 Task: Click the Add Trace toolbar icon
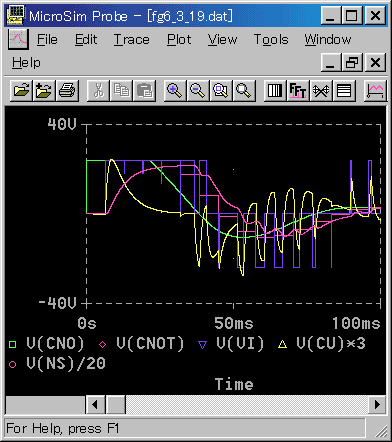(375, 90)
